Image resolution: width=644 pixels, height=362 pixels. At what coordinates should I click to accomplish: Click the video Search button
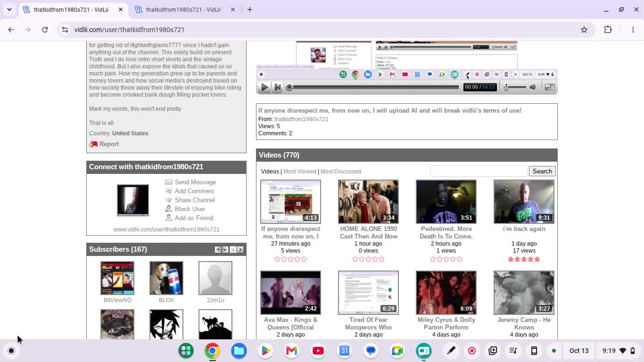542,171
